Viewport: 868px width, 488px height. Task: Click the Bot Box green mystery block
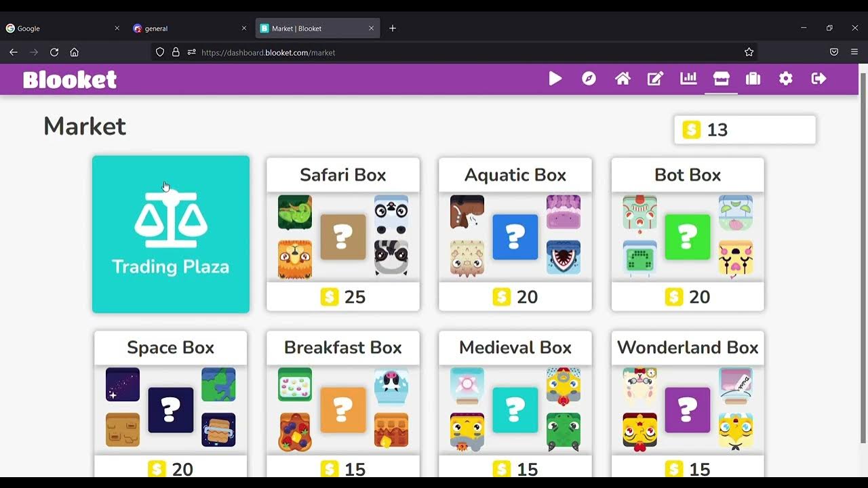pos(688,237)
